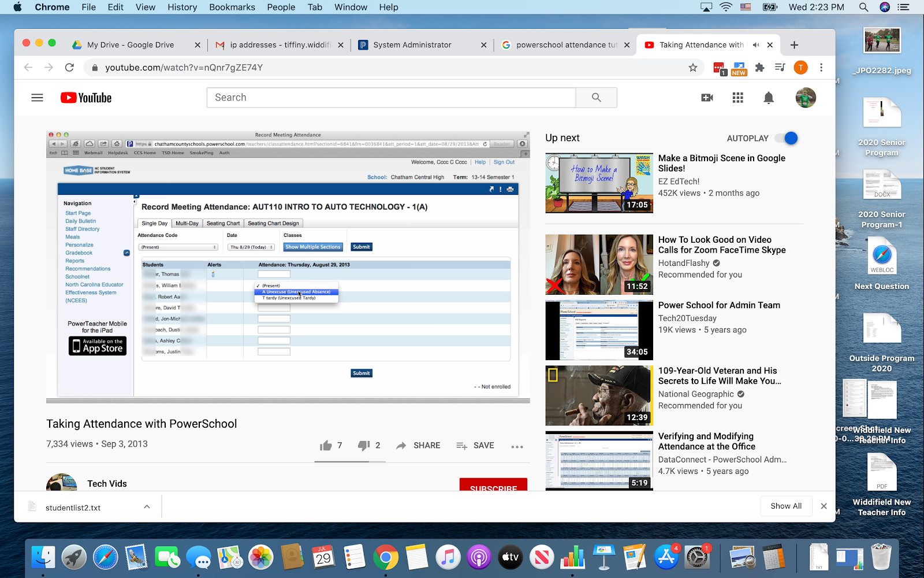The height and width of the screenshot is (578, 924).
Task: Open the Wi-Fi status menu
Action: point(726,7)
